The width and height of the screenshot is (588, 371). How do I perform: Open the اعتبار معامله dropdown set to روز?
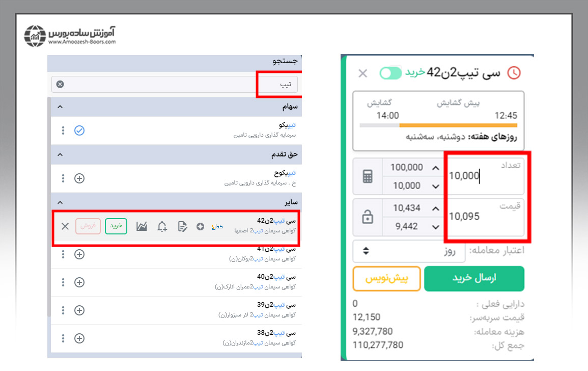coord(410,251)
